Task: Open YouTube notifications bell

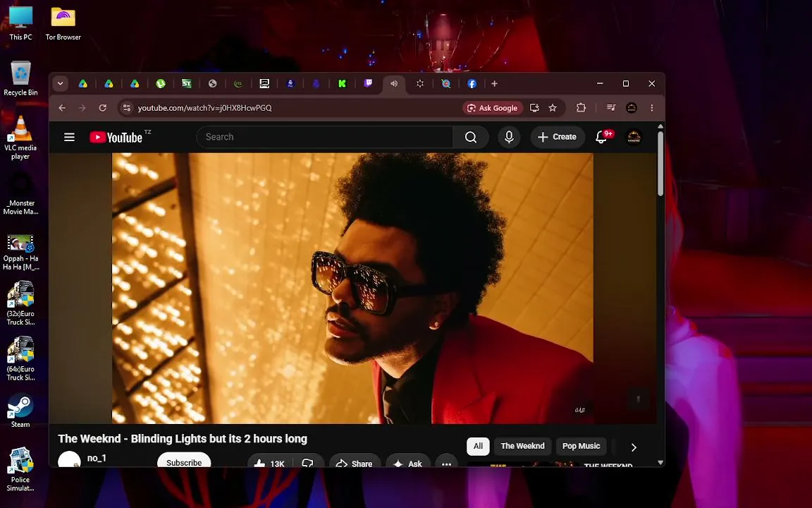Action: pyautogui.click(x=601, y=137)
